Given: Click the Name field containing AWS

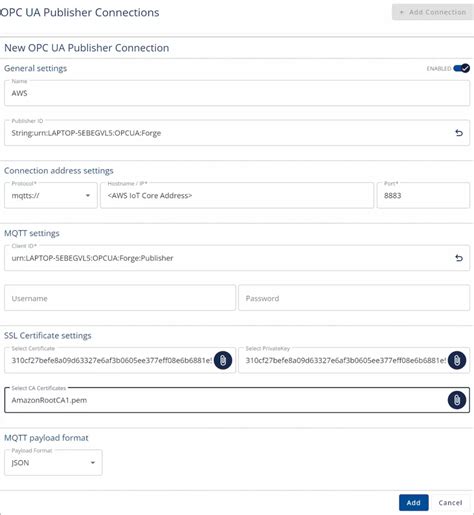Looking at the screenshot, I should click(237, 93).
